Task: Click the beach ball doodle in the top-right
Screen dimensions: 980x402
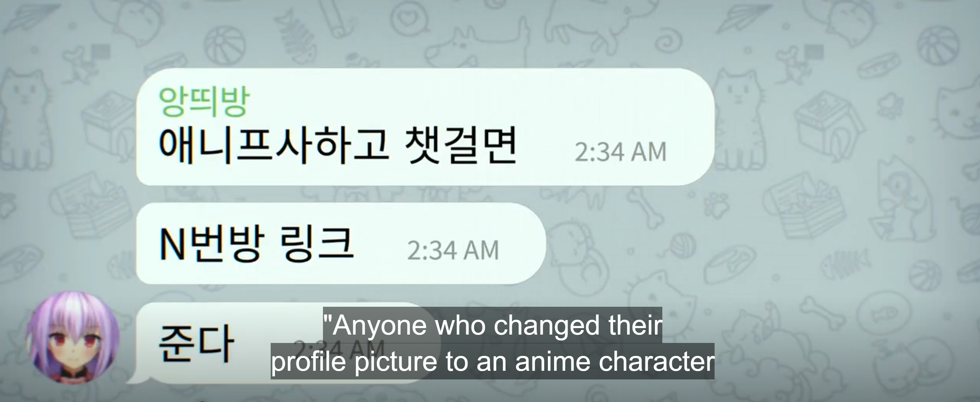Action: click(x=937, y=46)
